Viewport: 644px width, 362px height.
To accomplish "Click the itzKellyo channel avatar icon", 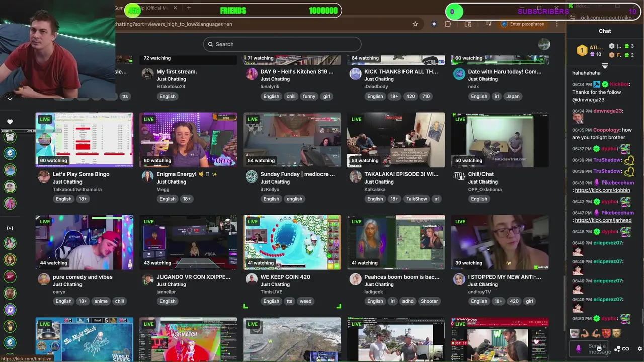I will (252, 176).
